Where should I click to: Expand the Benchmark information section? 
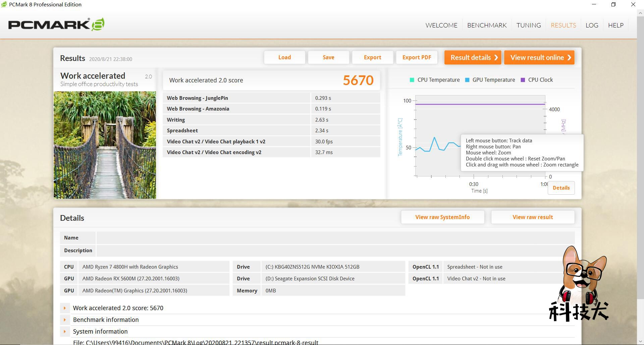tap(65, 320)
